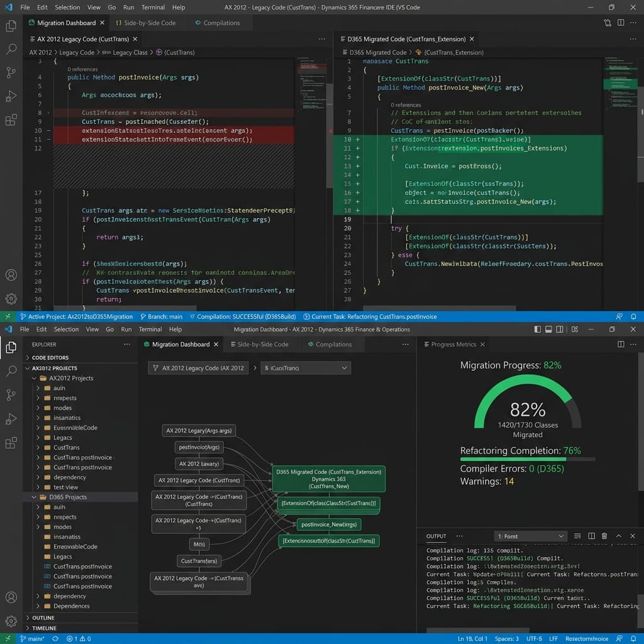
Task: Click the 'AX 2012 Legacy Code (AX 2012' breadcrumb button
Action: (199, 368)
